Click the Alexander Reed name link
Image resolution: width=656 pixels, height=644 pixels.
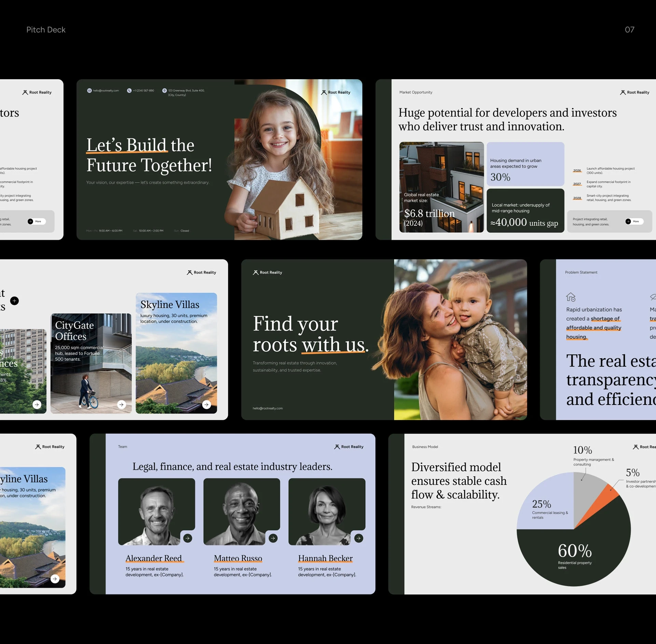154,558
